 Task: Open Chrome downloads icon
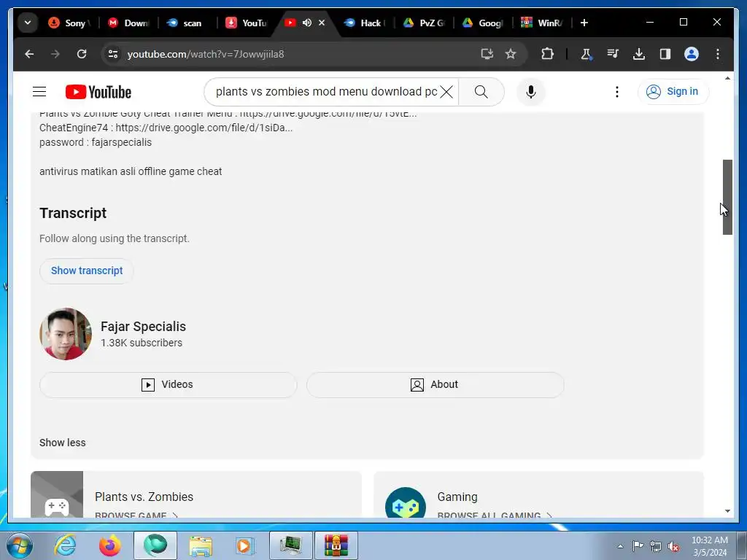[639, 54]
